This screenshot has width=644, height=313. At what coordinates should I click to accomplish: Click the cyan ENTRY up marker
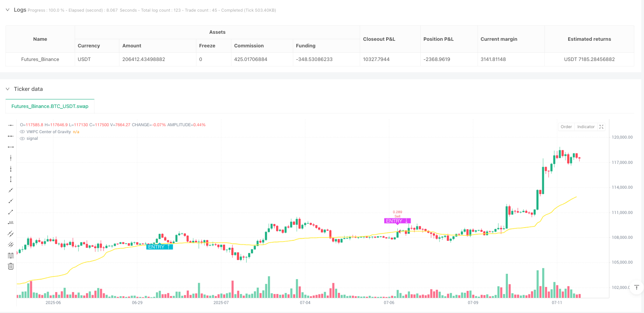pos(159,247)
